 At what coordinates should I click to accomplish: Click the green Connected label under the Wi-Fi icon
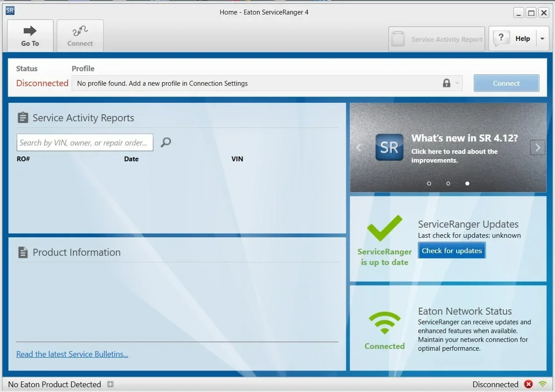point(385,346)
